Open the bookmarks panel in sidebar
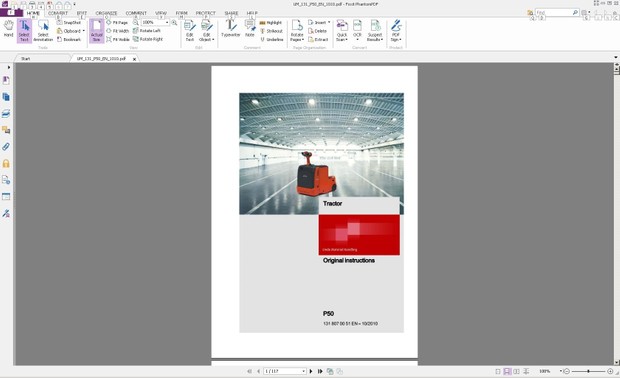620x378 pixels. (6, 80)
